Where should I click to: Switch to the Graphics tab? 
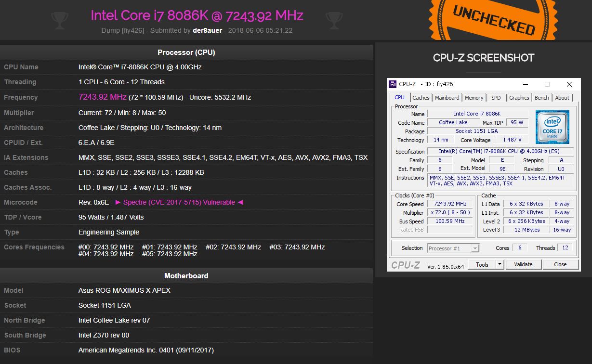coord(519,98)
